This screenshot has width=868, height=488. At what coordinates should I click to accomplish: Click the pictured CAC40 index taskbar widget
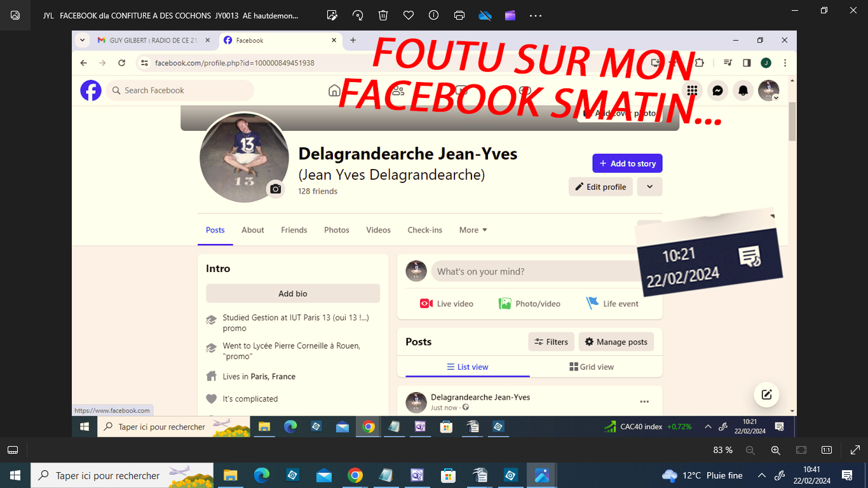pos(647,427)
